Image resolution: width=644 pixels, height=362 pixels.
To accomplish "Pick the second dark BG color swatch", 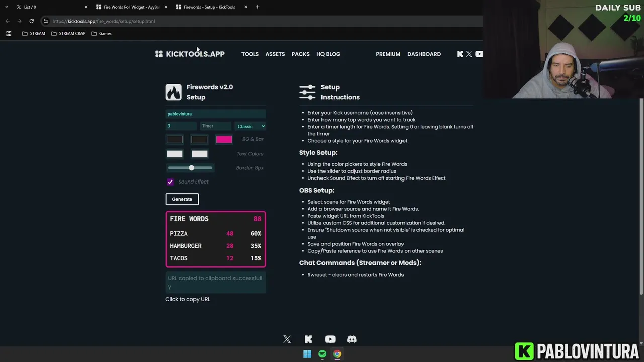I will 199,139.
